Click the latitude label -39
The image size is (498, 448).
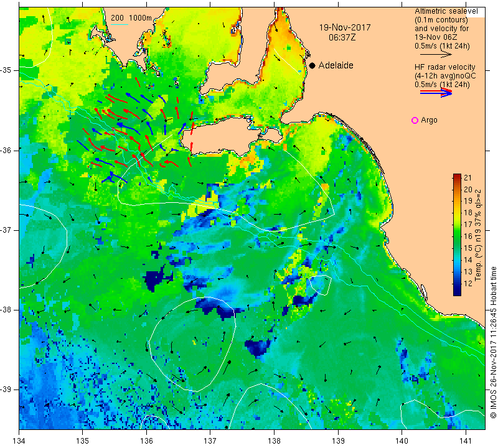click(6, 390)
